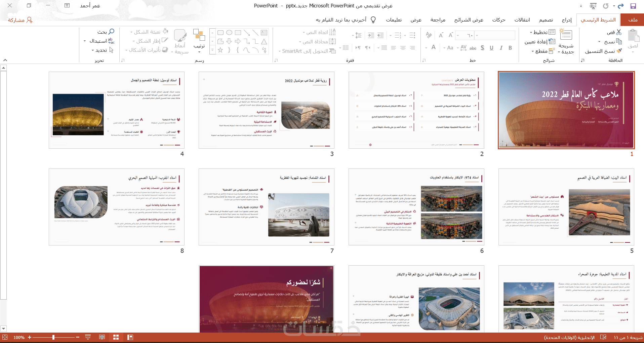Toggle Italic formatting button
This screenshot has height=343, width=644.
[x=501, y=48]
